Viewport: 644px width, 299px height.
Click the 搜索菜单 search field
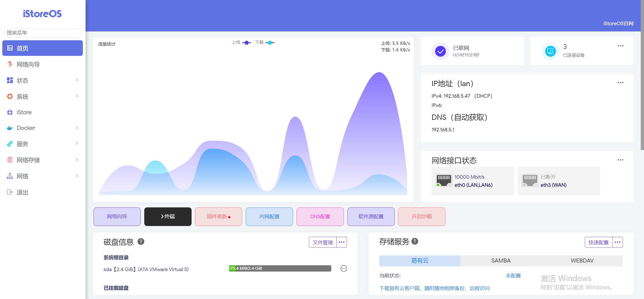point(42,33)
